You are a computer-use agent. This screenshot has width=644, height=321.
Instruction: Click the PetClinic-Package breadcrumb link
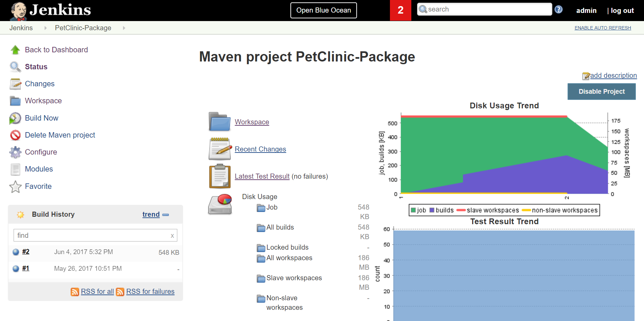click(x=83, y=28)
